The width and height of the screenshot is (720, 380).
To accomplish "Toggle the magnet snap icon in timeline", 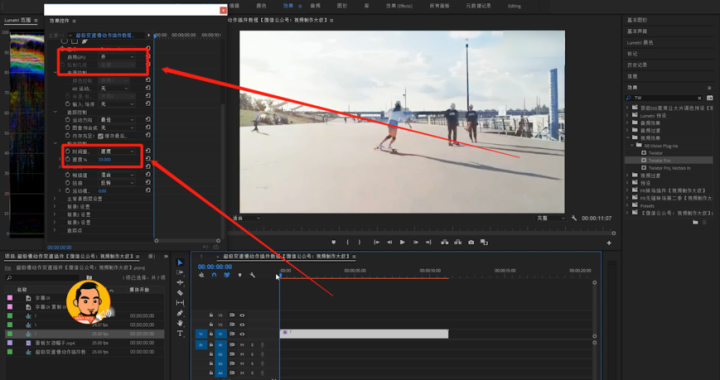I will (x=214, y=275).
